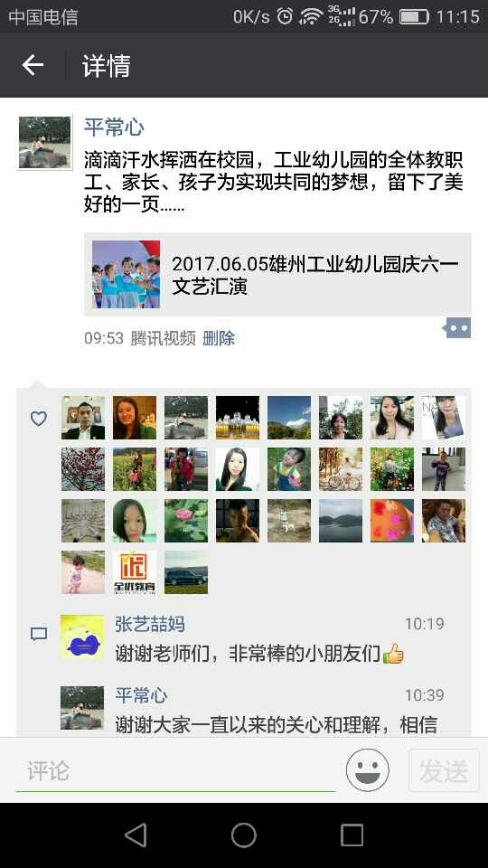The height and width of the screenshot is (868, 488).
Task: Open the comment/like popup dots icon
Action: coord(457,328)
